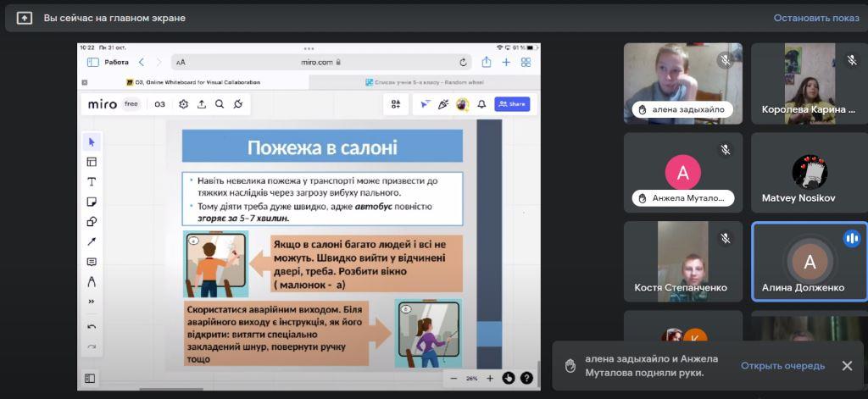Image resolution: width=868 pixels, height=399 pixels.
Task: Open the Miro help question mark
Action: (526, 379)
